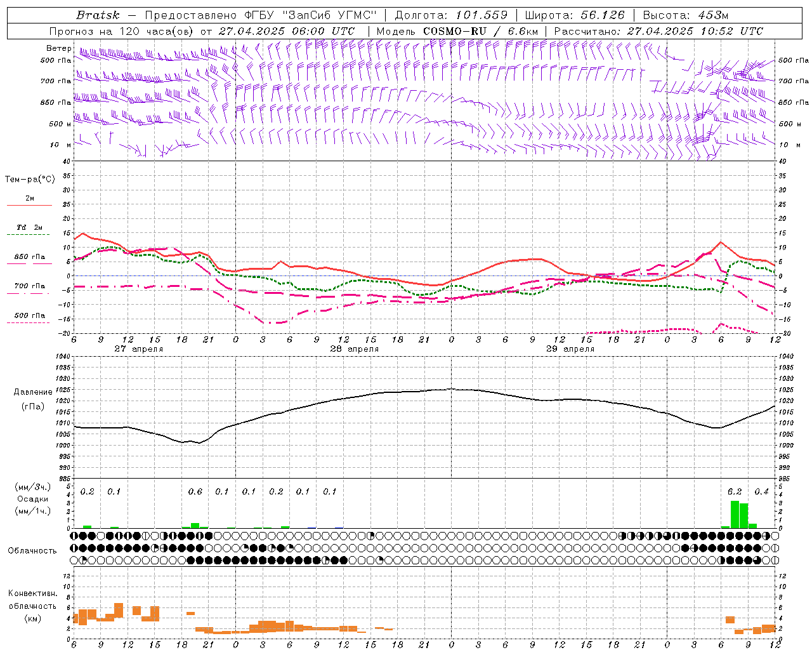Click the "27 апреля" date label
This screenshot has height=650, width=812.
tap(139, 349)
